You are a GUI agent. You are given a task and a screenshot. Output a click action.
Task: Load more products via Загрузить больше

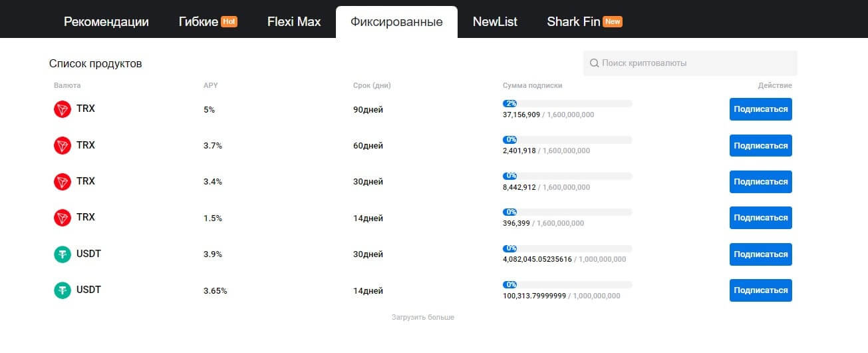tap(423, 317)
